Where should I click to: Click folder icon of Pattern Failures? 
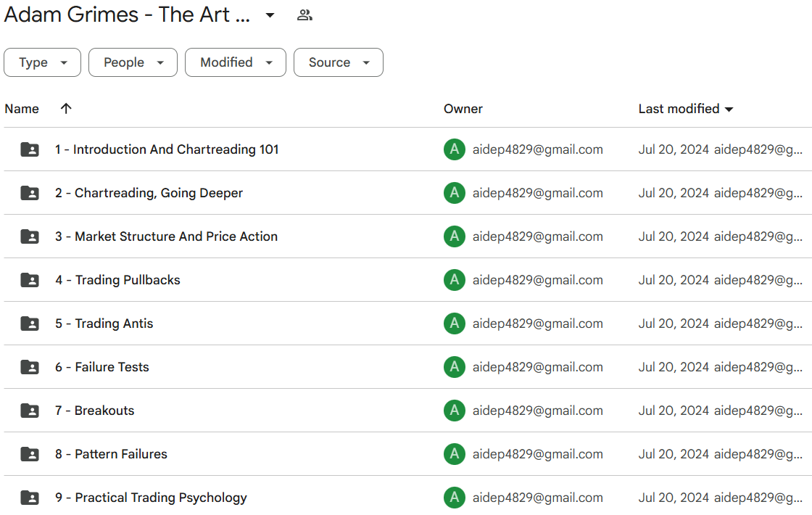coord(30,454)
